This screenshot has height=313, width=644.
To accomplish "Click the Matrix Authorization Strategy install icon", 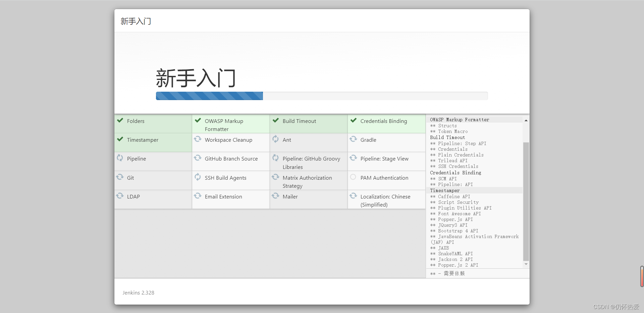I will click(x=275, y=177).
